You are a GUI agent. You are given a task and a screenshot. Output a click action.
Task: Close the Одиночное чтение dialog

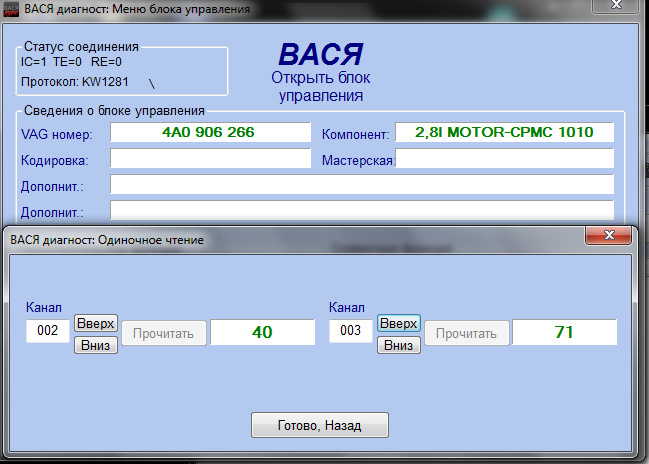[x=608, y=235]
